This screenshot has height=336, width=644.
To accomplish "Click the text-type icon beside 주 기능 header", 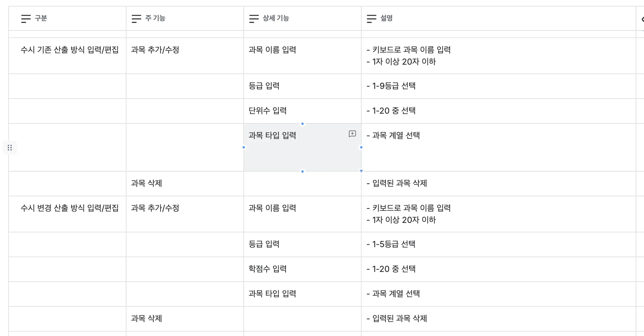I will coord(136,19).
